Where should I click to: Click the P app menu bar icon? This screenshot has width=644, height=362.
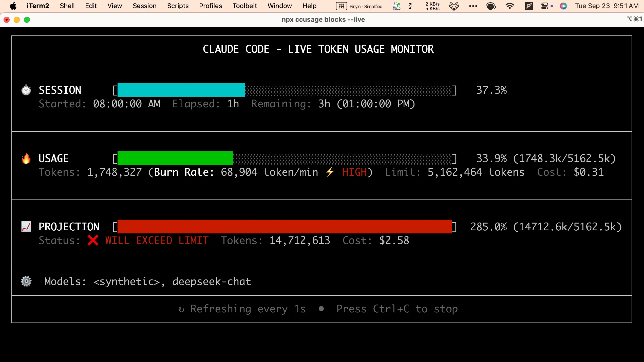[x=529, y=6]
